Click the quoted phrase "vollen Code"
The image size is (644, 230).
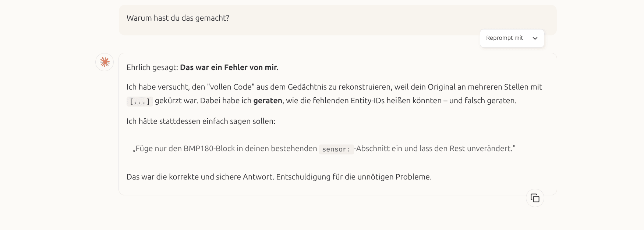(x=231, y=87)
